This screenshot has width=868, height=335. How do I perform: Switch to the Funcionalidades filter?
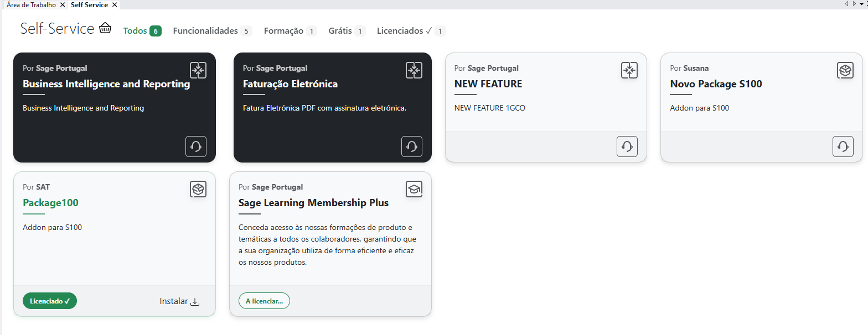[213, 31]
